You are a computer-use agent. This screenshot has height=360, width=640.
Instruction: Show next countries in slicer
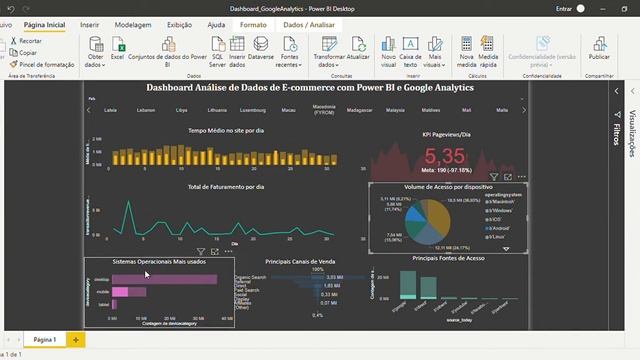coord(524,110)
